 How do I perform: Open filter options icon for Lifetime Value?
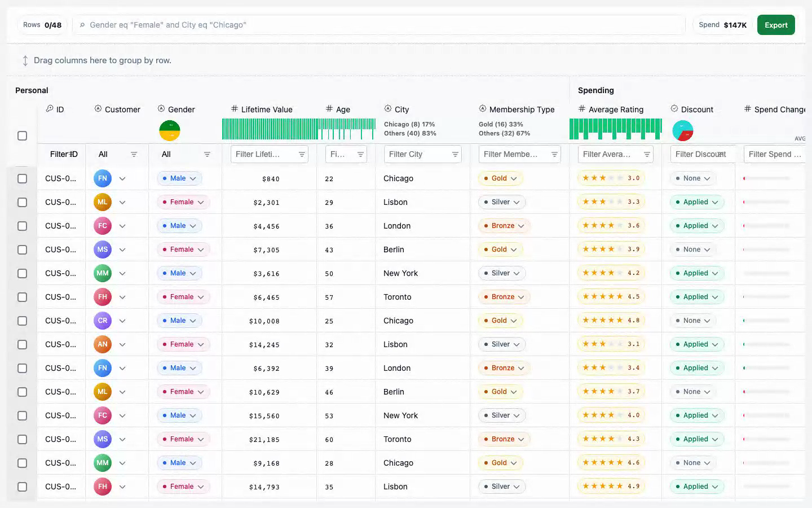click(x=302, y=154)
